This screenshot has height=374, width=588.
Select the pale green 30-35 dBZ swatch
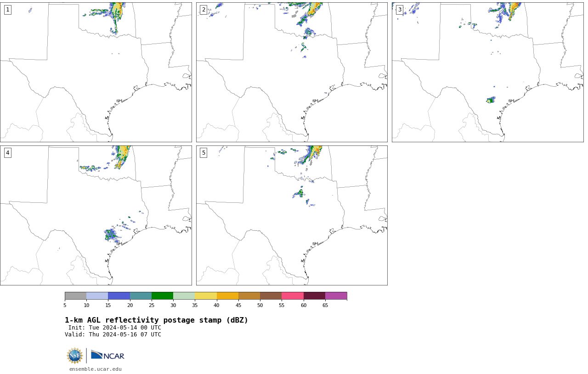coord(184,296)
